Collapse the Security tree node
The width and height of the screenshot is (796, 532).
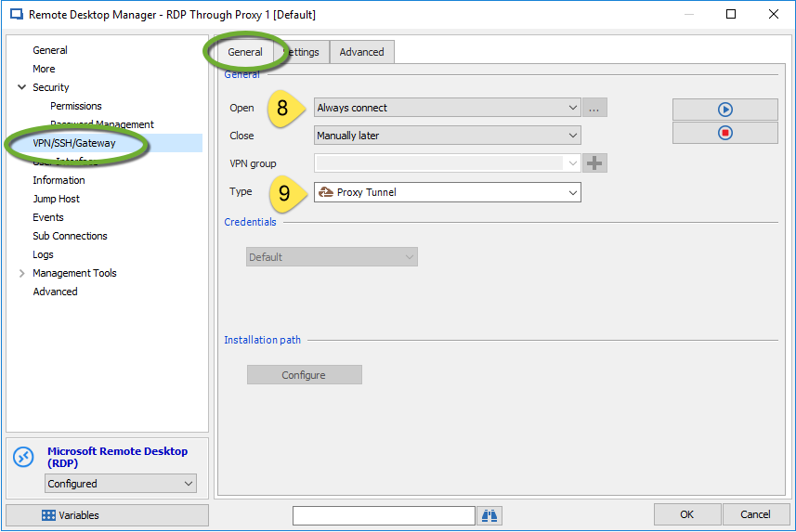(21, 87)
